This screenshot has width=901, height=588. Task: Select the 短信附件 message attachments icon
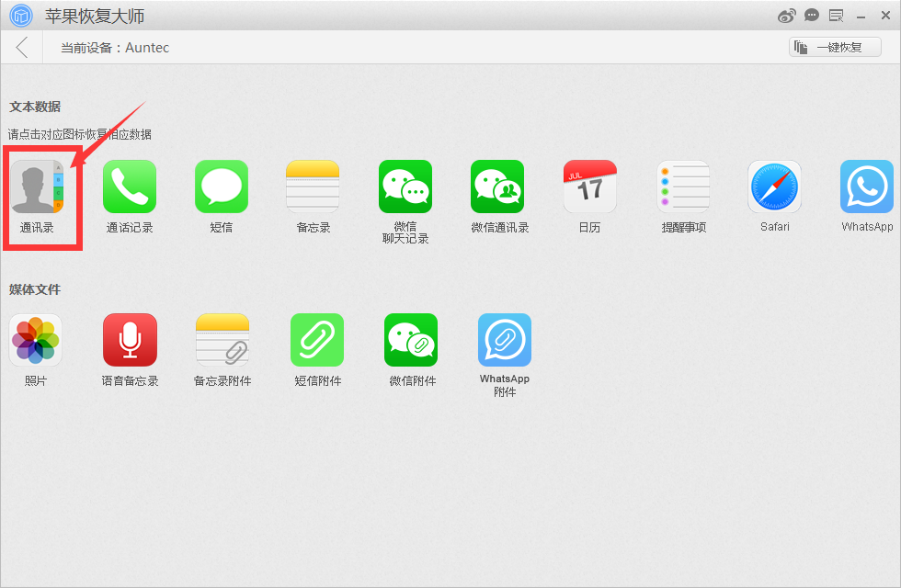pos(317,340)
